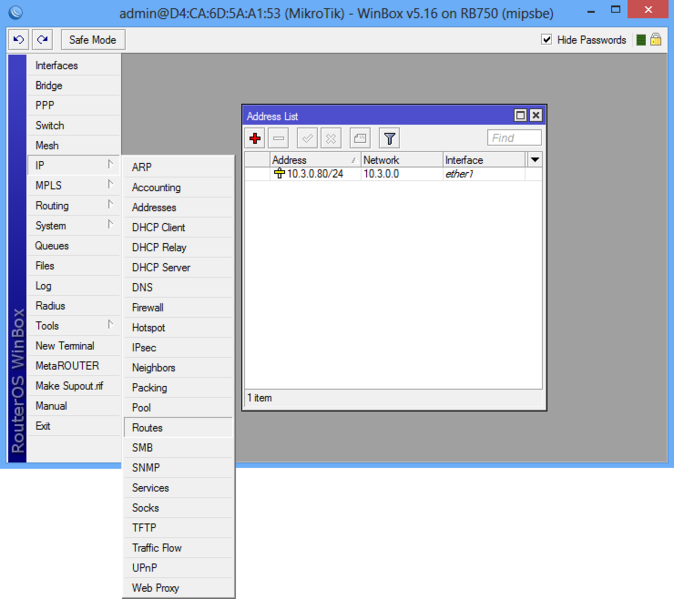Image resolution: width=674 pixels, height=599 pixels.
Task: Click the red plus Add address icon
Action: click(256, 139)
